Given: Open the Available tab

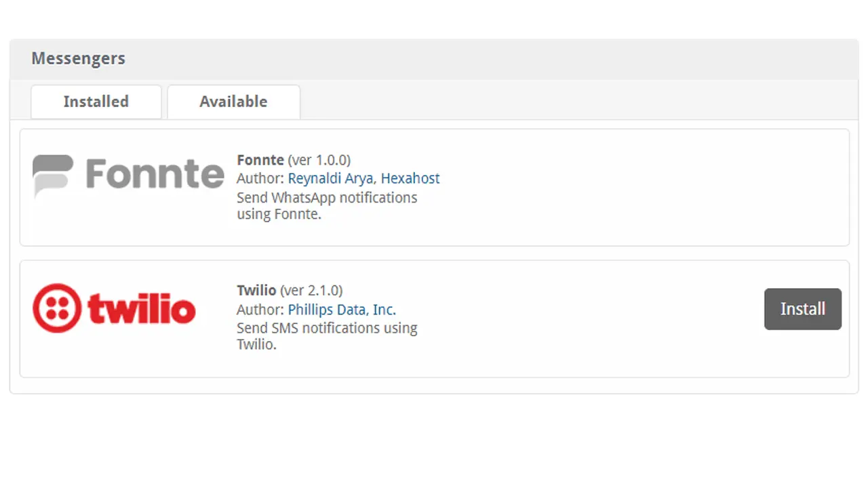Looking at the screenshot, I should coord(233,102).
